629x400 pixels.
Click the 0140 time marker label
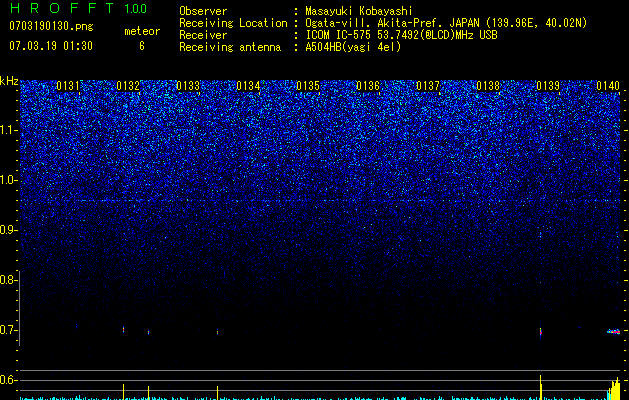[608, 86]
